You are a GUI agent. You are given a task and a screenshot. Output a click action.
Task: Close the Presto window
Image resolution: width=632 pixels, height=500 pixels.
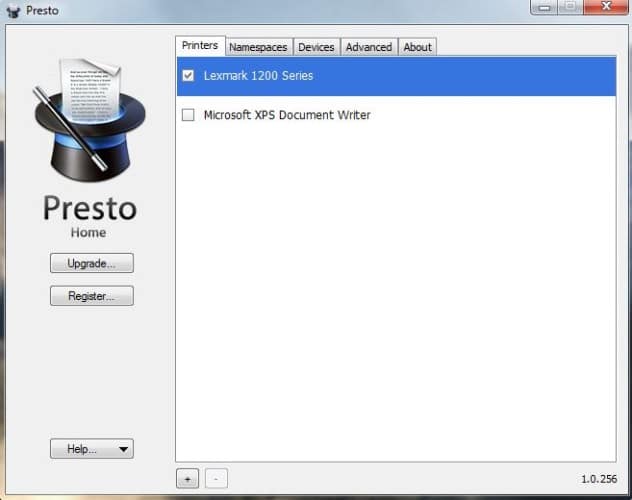(x=606, y=7)
